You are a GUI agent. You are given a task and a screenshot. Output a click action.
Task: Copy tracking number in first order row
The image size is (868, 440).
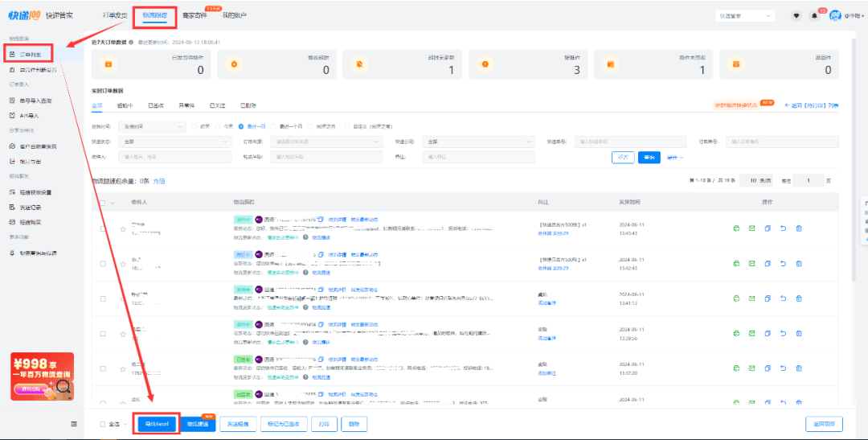321,220
